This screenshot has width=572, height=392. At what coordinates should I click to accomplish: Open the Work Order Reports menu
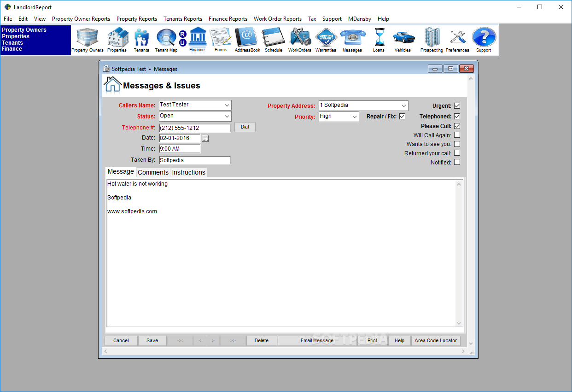[278, 19]
